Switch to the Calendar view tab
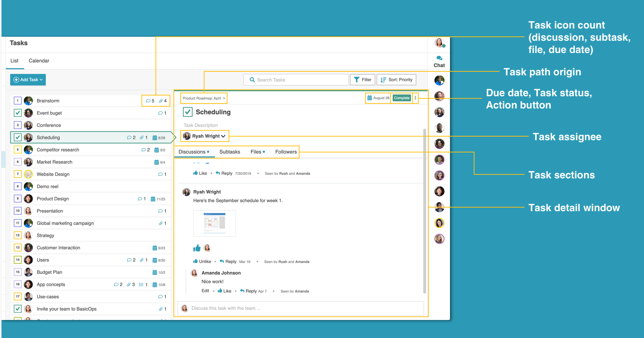644x338 pixels. coord(39,61)
